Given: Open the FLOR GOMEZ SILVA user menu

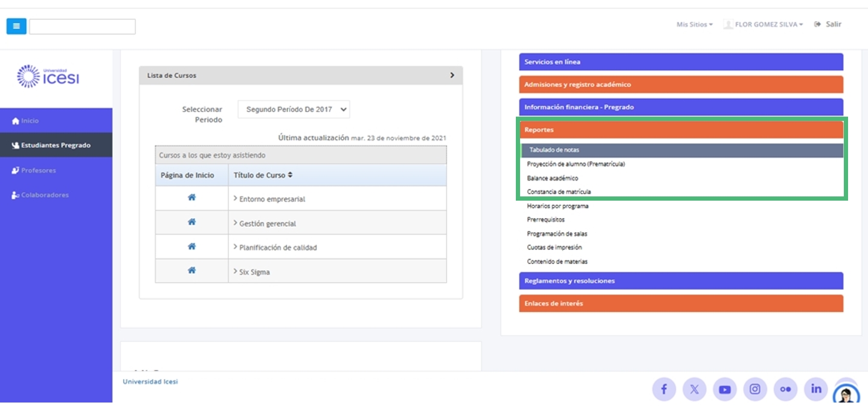Looking at the screenshot, I should click(x=765, y=25).
